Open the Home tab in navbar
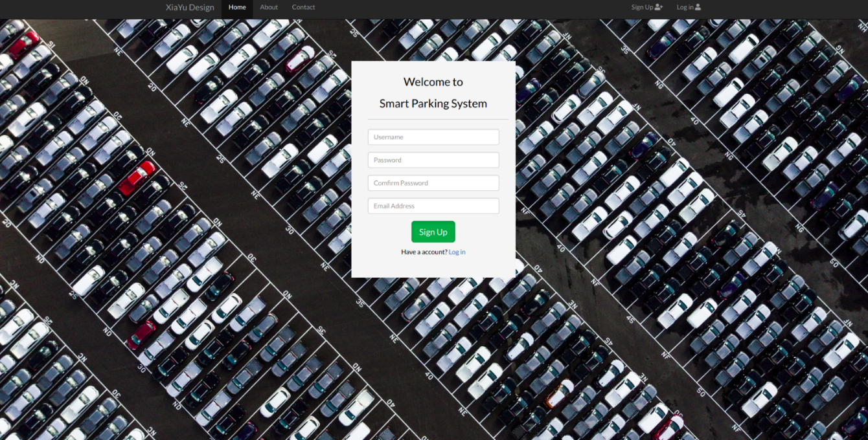This screenshot has height=440, width=868. click(x=237, y=7)
